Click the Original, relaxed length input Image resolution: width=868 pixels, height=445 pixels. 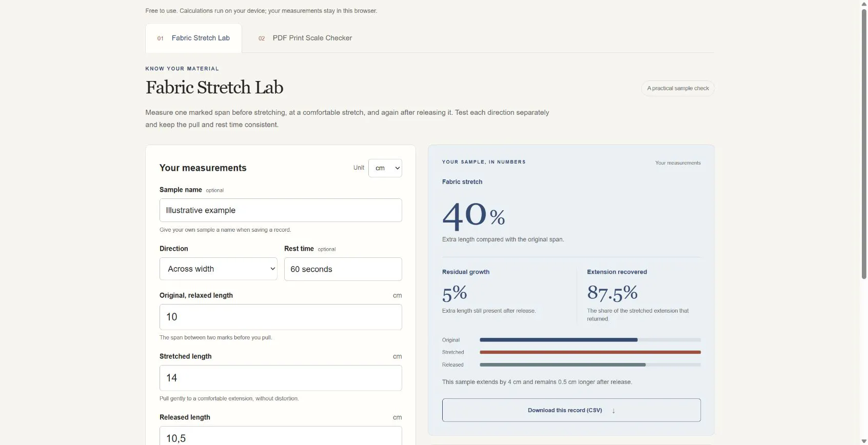(281, 317)
